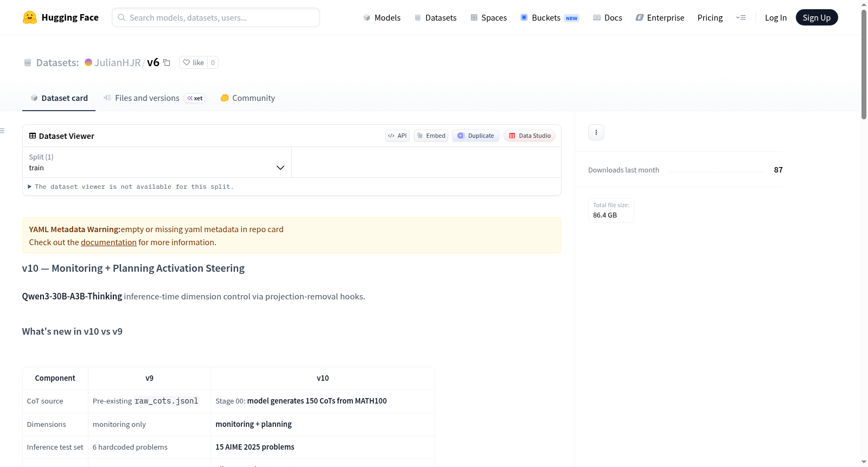Open the documentation link in YAML warning
Viewport: 868px width, 467px height.
click(x=108, y=242)
